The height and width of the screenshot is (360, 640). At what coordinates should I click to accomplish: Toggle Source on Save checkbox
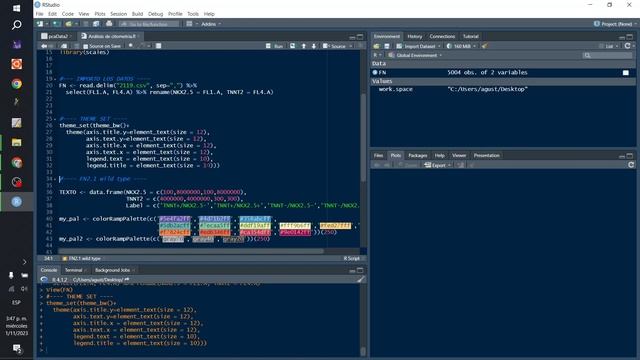coord(86,47)
